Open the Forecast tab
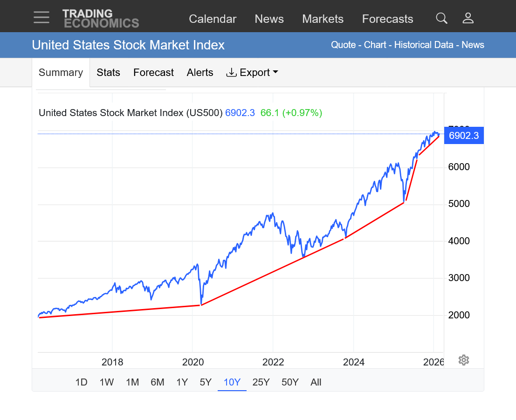Screen dimensions: 516x420 pyautogui.click(x=153, y=73)
